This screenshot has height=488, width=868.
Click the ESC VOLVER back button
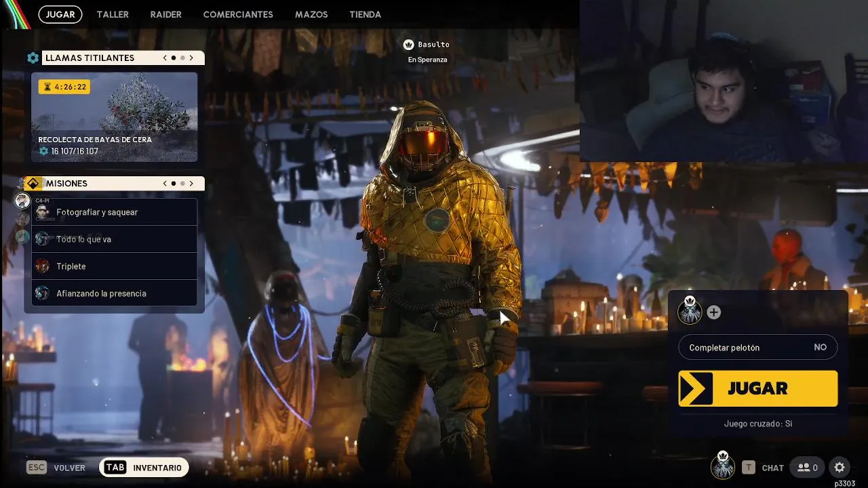point(56,468)
